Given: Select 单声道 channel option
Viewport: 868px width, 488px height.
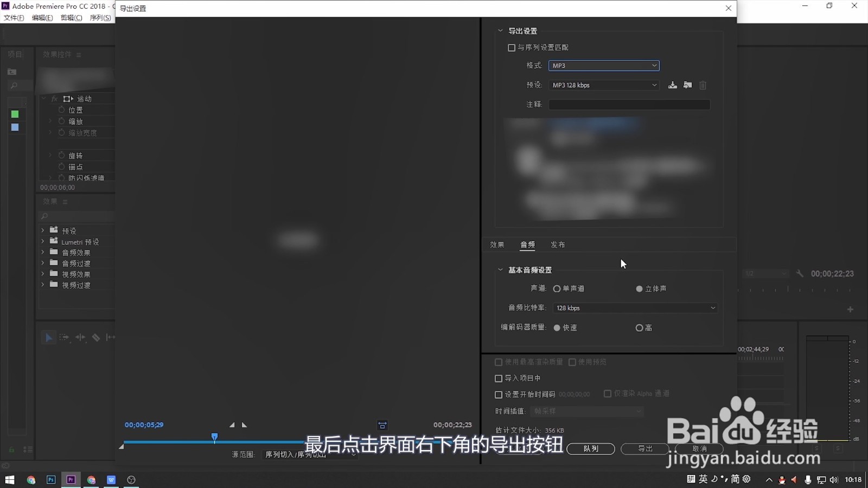Looking at the screenshot, I should tap(557, 288).
